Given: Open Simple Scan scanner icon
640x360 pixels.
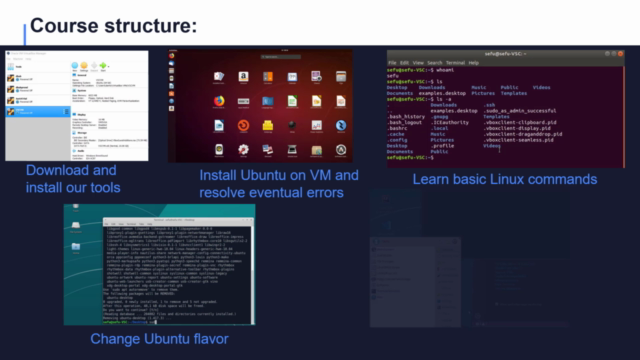Looking at the screenshot, I should pyautogui.click(x=292, y=150).
